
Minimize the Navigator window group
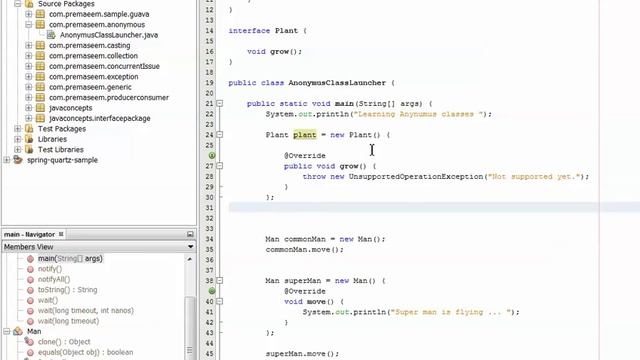click(190, 234)
